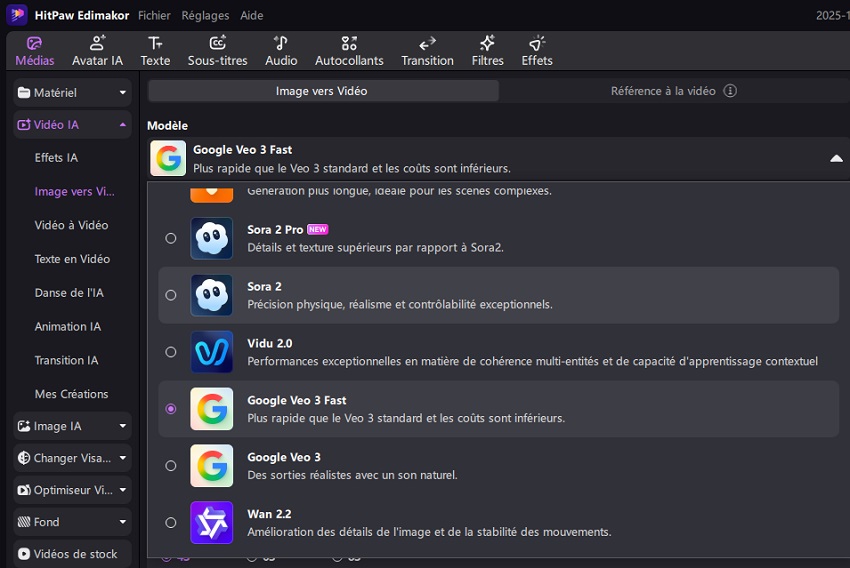Open the Aide menu
Image resolution: width=850 pixels, height=568 pixels.
point(252,15)
